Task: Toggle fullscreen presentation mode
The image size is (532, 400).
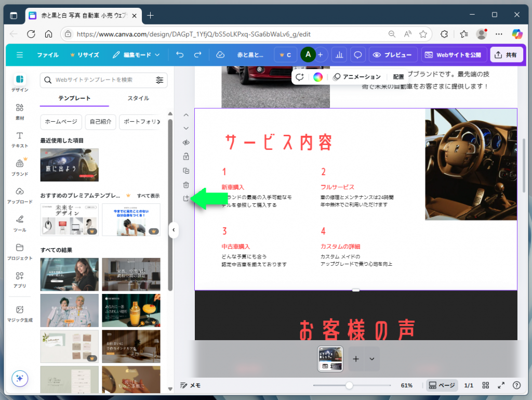Action: (501, 385)
